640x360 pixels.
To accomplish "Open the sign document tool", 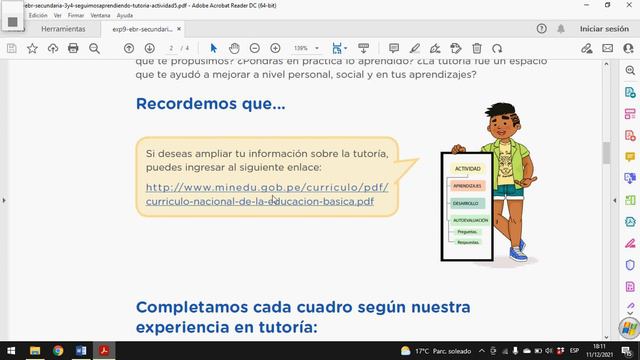I will pyautogui.click(x=435, y=49).
